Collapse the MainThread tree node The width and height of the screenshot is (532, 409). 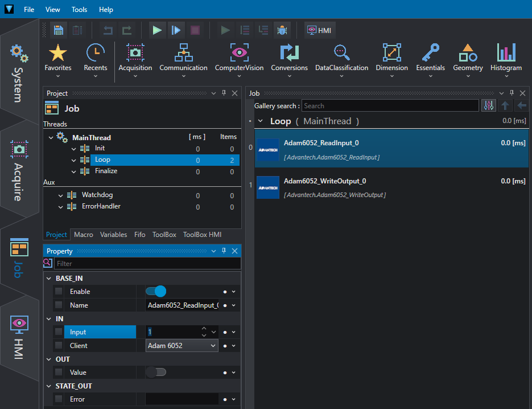tap(51, 137)
